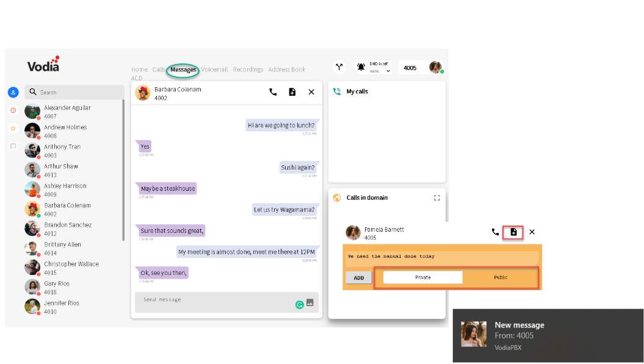This screenshot has height=364, width=644.
Task: Click the ADD note button
Action: click(x=359, y=278)
